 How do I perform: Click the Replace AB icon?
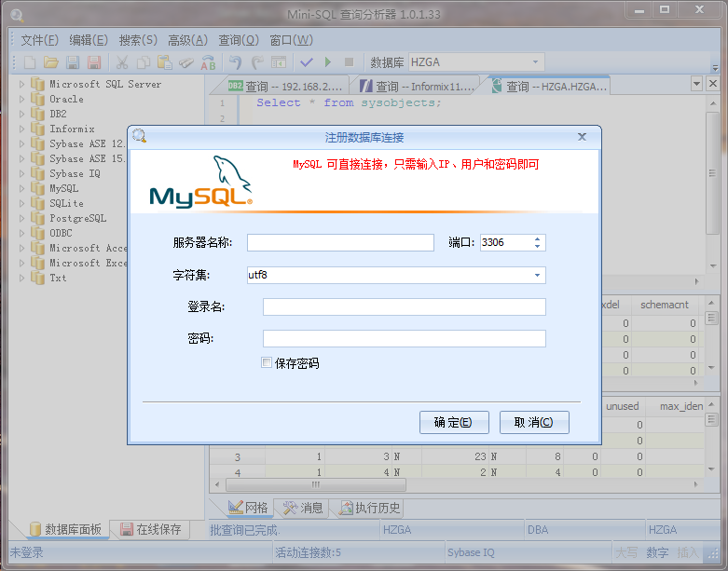point(208,62)
